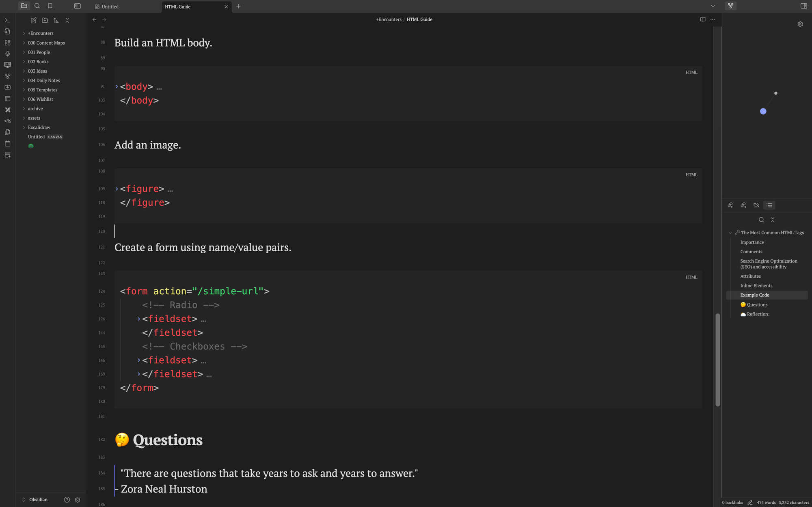Jump to Questions heading in outline

point(757,305)
